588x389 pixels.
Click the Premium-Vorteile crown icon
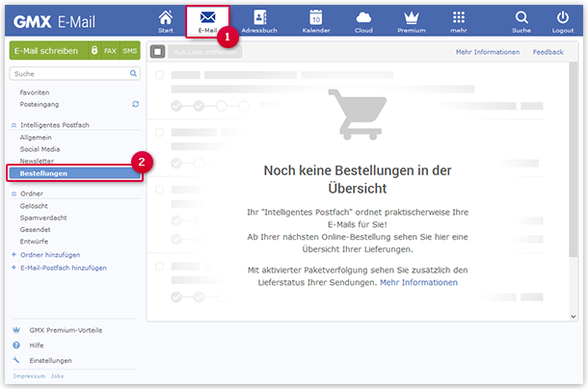16,330
